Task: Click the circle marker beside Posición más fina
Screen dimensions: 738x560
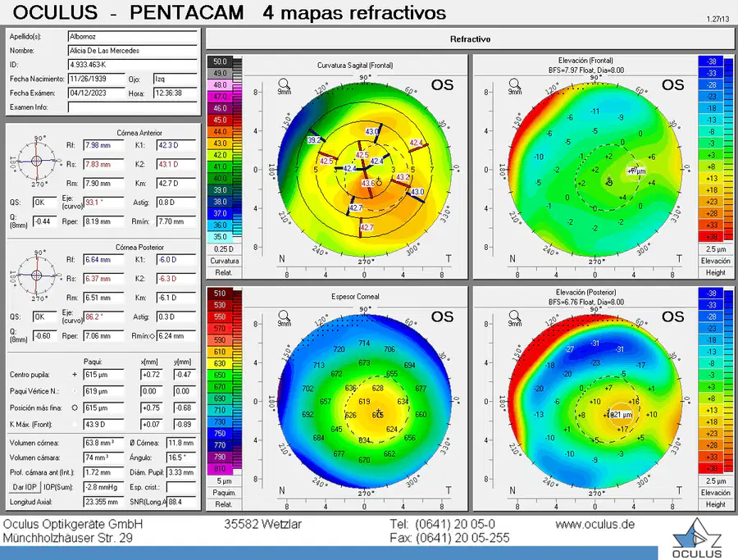Action: [x=75, y=407]
